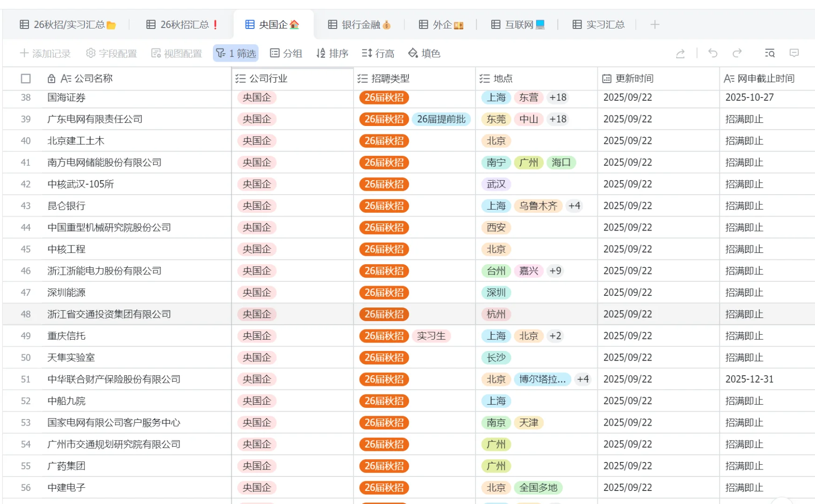Click the 全国多地 tag for 中建电子
The height and width of the screenshot is (504, 815).
tap(538, 488)
